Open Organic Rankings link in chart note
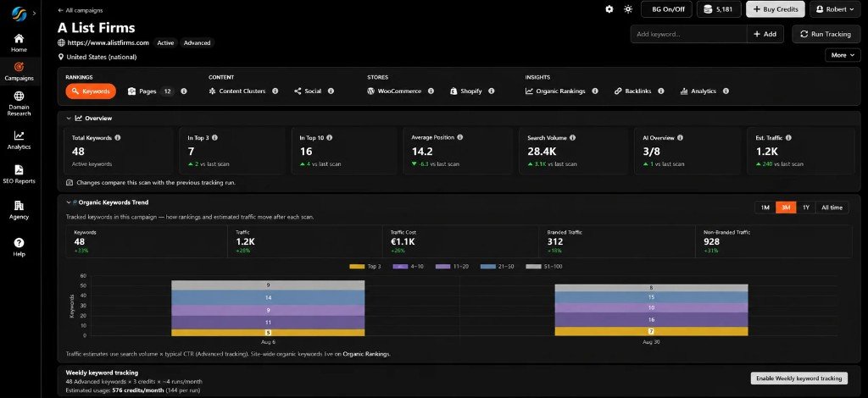 (x=366, y=354)
